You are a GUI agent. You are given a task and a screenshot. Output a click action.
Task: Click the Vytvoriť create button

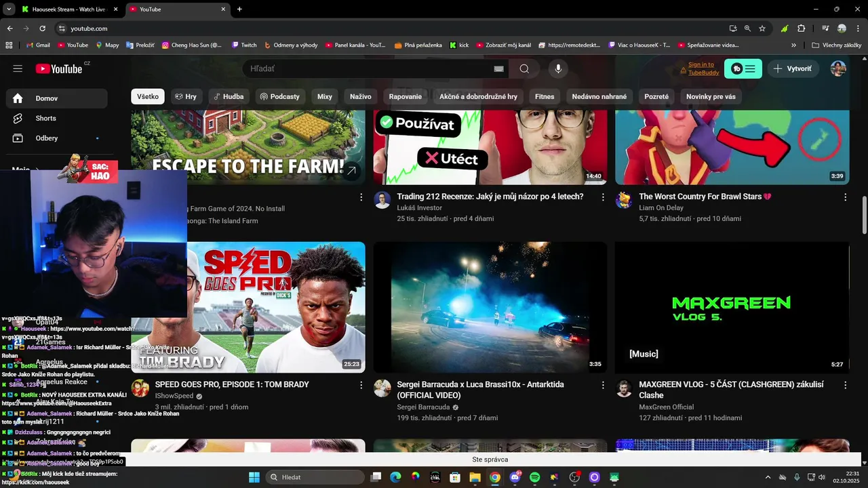click(x=792, y=68)
